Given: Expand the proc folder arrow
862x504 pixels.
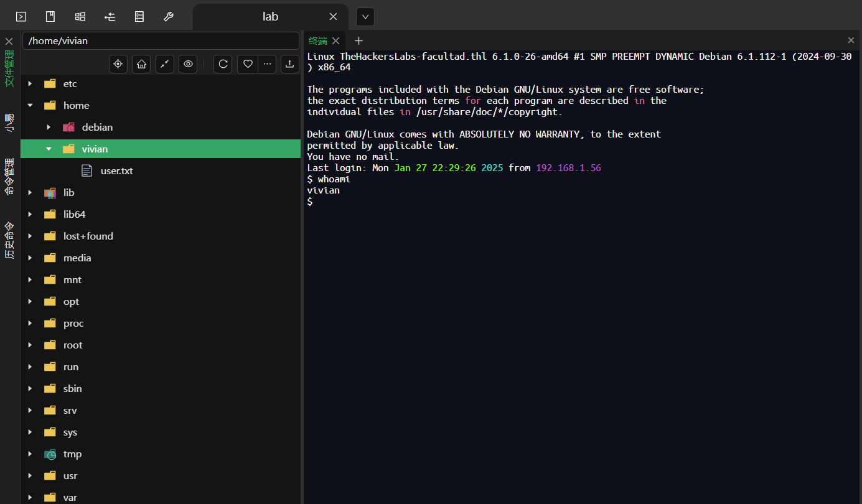Looking at the screenshot, I should pos(30,324).
